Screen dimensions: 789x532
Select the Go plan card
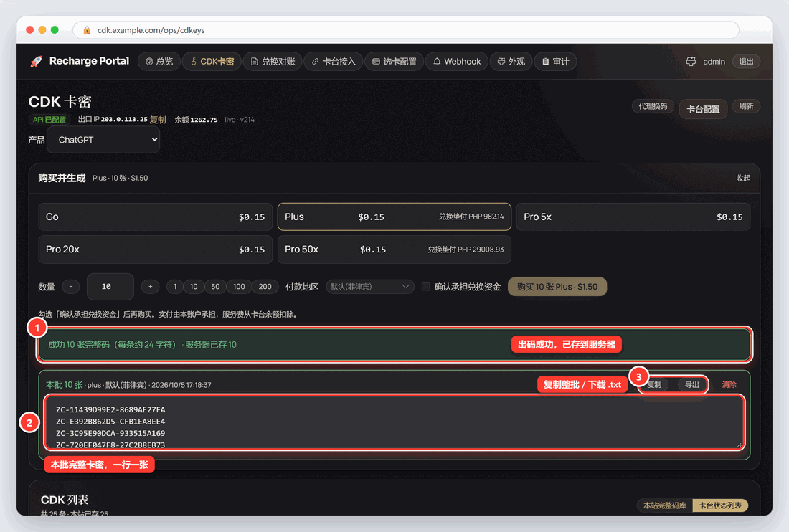[156, 217]
